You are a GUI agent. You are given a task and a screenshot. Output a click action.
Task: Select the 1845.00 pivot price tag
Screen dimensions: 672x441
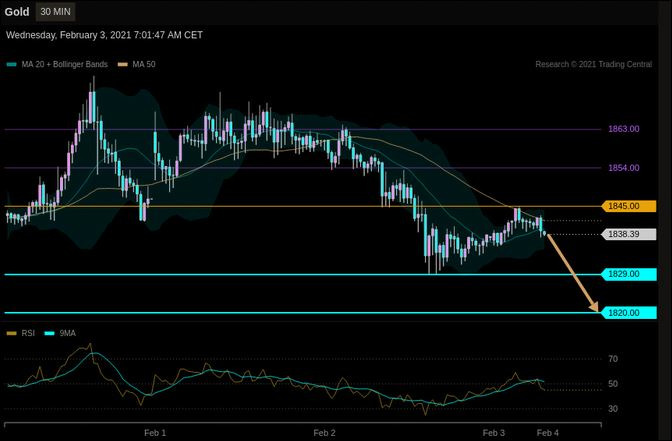click(x=629, y=206)
